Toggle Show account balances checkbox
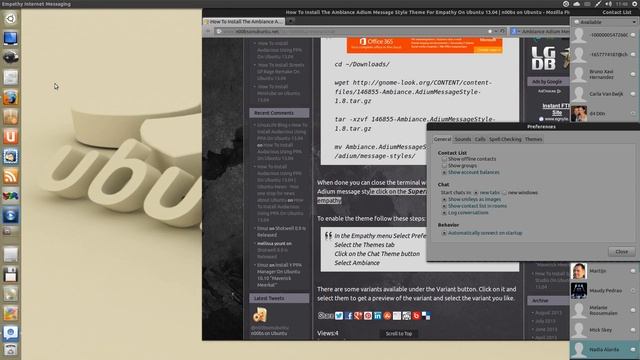The width and height of the screenshot is (640, 360). (x=444, y=172)
